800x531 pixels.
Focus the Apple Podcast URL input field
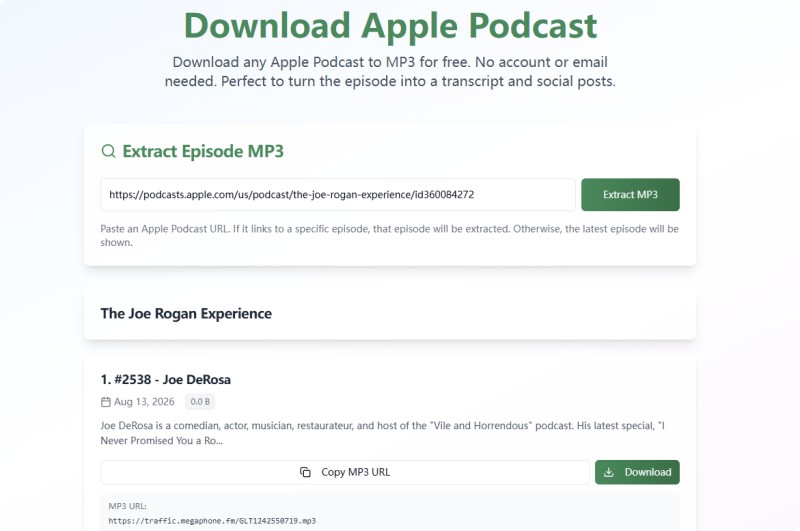(x=338, y=194)
